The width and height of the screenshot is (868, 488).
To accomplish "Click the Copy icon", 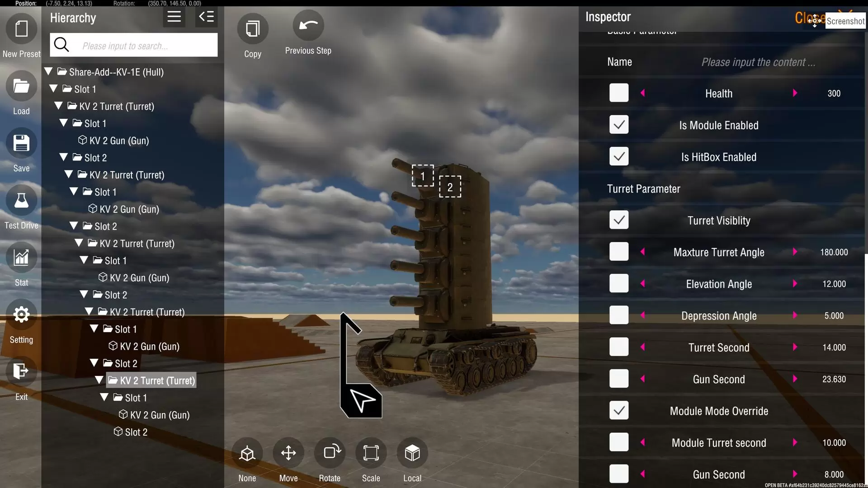I will coord(252,29).
